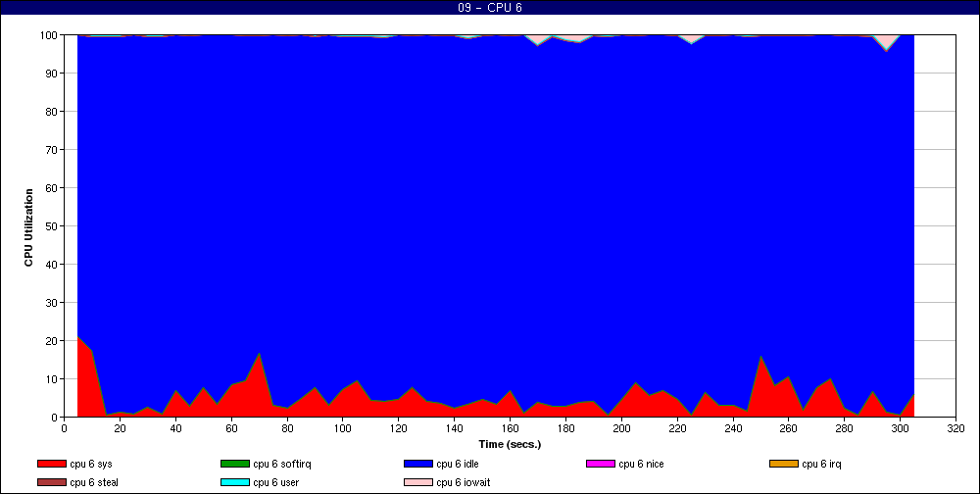Click the x-axis label 160
Viewport: 980px width, 494px height.
click(x=510, y=428)
